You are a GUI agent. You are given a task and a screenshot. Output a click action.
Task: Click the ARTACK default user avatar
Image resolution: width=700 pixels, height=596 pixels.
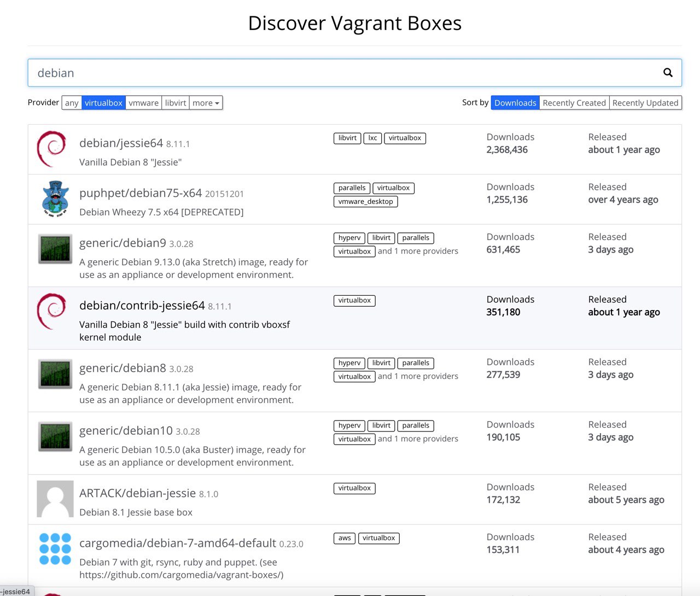55,499
